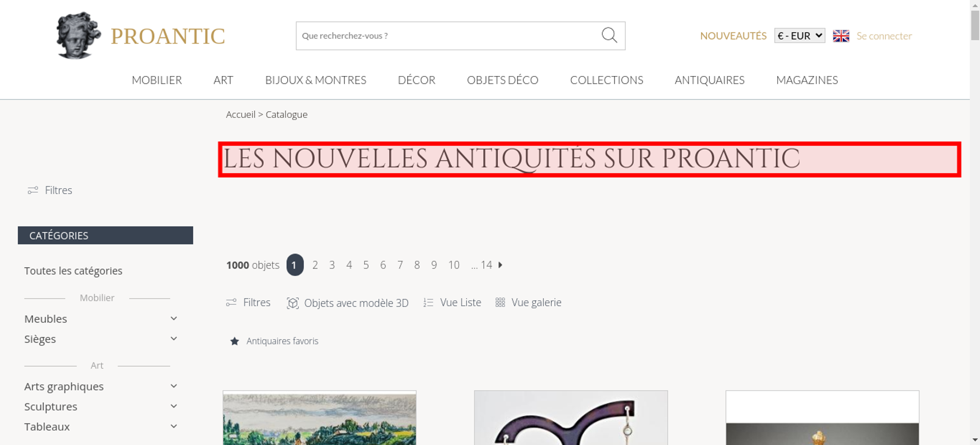Click the Proantic cherub head logo
980x445 pixels.
pos(78,35)
